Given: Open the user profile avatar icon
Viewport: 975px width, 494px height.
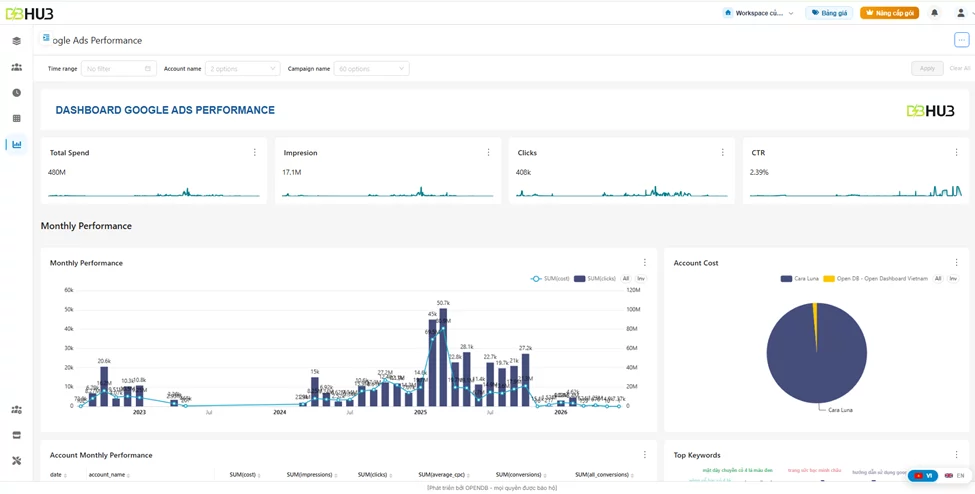Looking at the screenshot, I should pos(961,12).
